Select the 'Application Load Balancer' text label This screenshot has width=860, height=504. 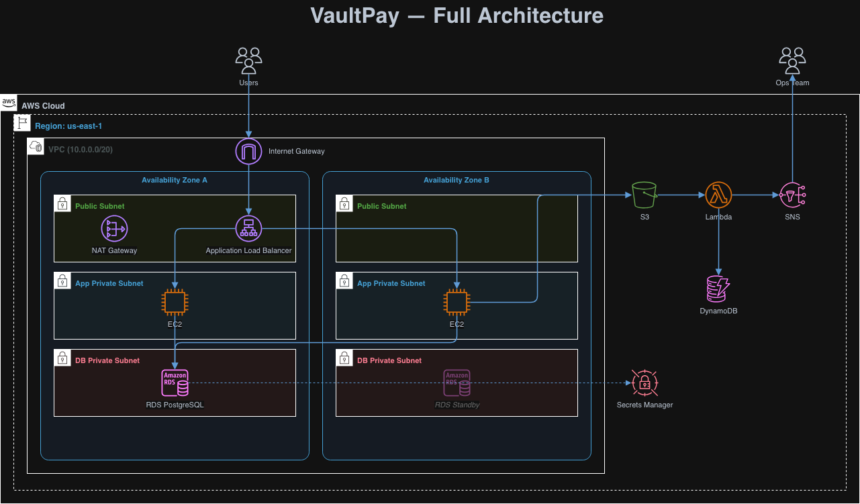pos(248,250)
